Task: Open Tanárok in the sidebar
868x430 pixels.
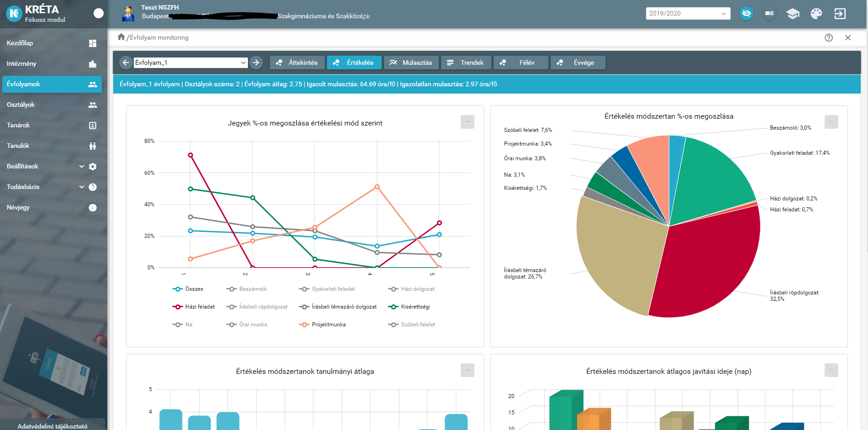Action: [x=52, y=125]
